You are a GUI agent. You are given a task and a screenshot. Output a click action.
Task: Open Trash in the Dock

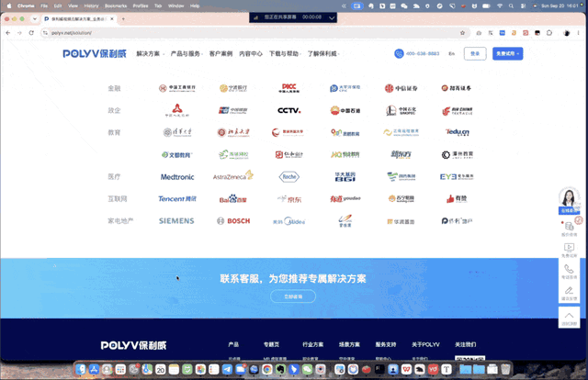point(505,370)
